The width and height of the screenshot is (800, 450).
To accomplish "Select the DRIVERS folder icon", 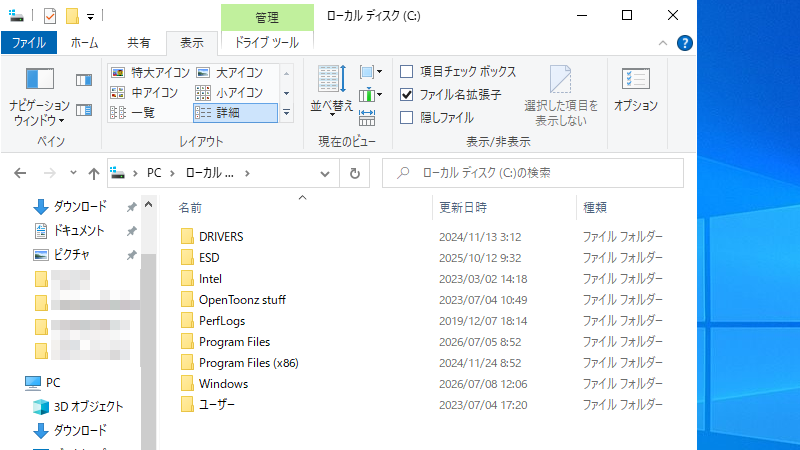I will pos(187,236).
